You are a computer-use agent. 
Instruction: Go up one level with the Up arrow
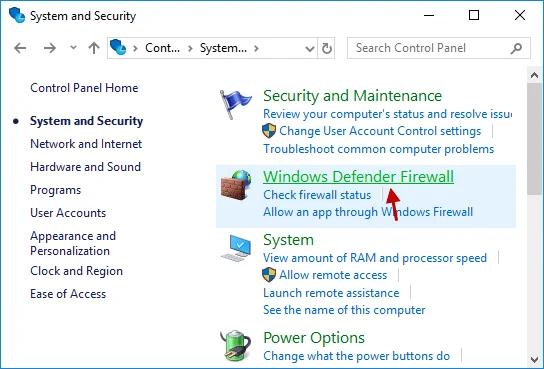(x=94, y=48)
